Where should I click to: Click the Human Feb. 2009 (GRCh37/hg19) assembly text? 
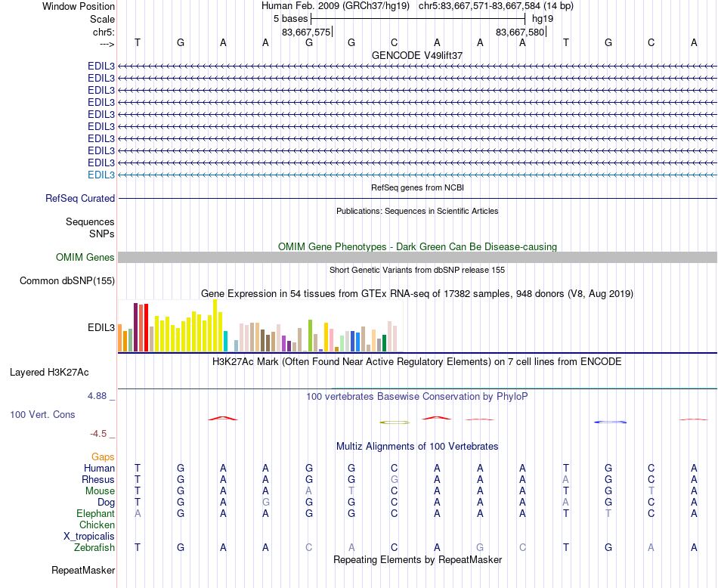335,6
